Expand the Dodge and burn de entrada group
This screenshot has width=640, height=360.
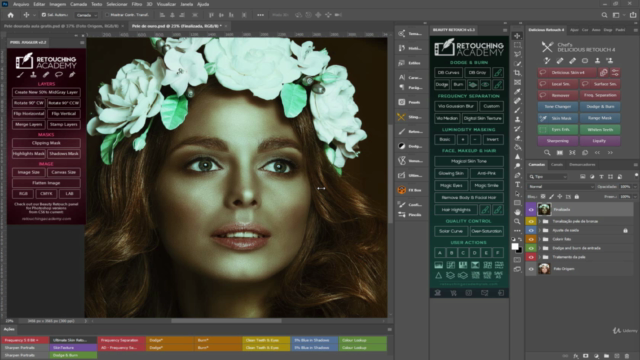(x=540, y=248)
